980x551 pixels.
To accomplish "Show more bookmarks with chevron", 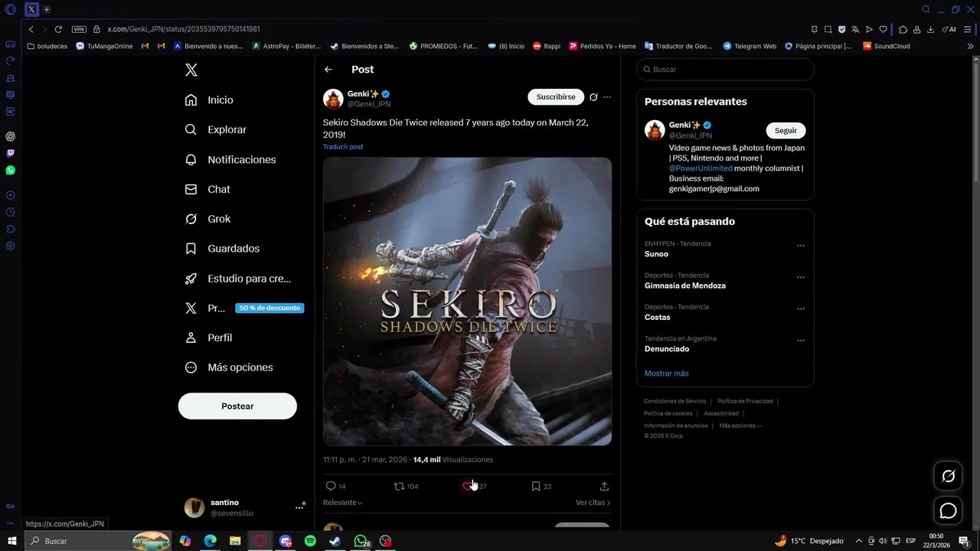I will pos(971,46).
